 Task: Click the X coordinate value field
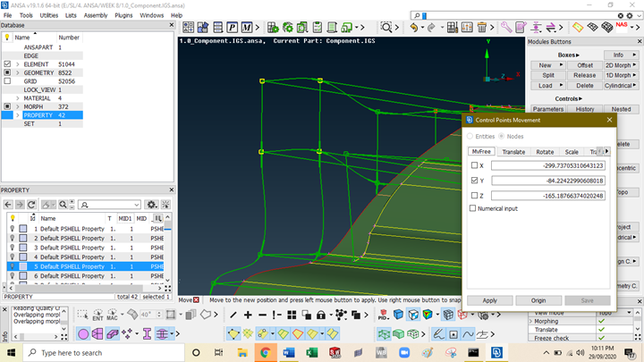548,165
